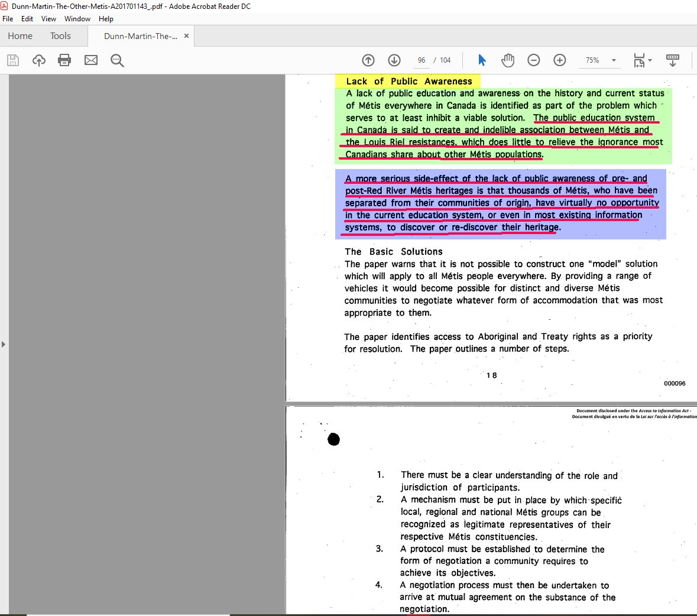Screen dimensions: 697x616
Task: Zoom in with plus button
Action: 560,60
